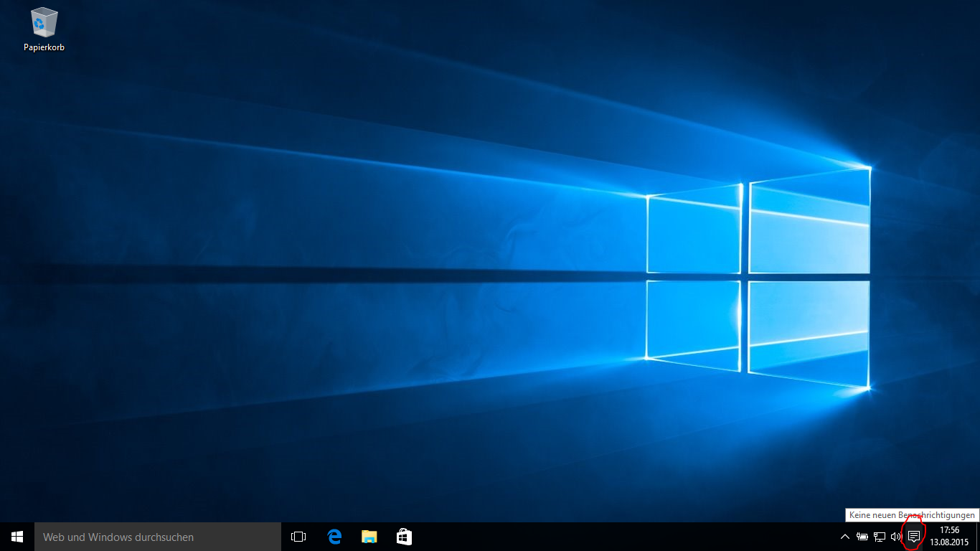Click the date 13.08.2015 in the taskbar
Image resolution: width=980 pixels, height=551 pixels.
949,542
